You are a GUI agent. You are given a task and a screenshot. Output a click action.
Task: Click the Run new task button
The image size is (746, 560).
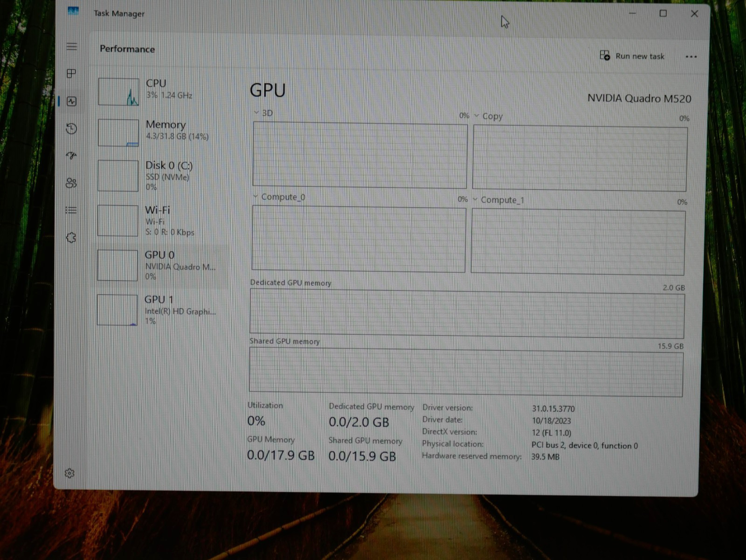point(632,56)
